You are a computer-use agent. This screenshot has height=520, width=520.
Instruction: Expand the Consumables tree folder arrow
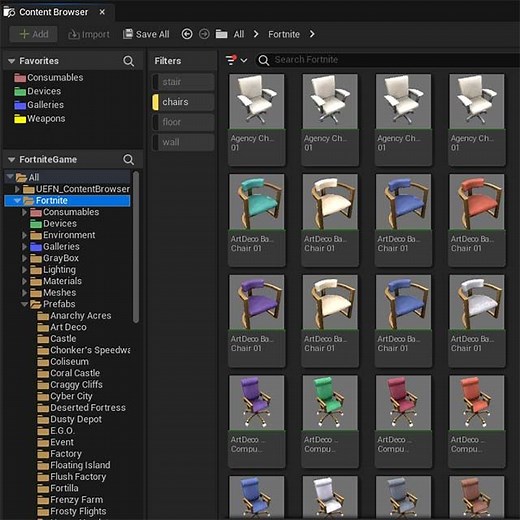24,212
